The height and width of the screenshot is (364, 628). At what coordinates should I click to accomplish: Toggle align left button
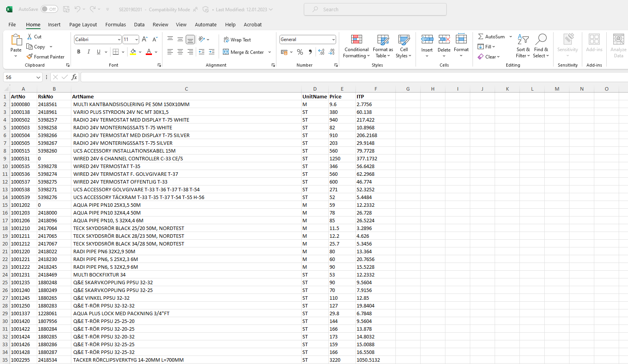pos(170,52)
